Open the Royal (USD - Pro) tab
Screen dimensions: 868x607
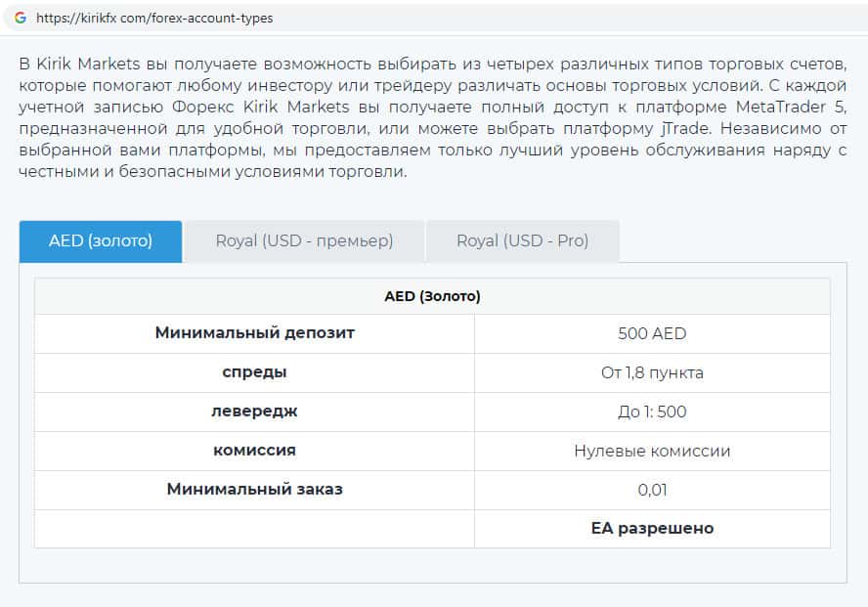pos(522,240)
